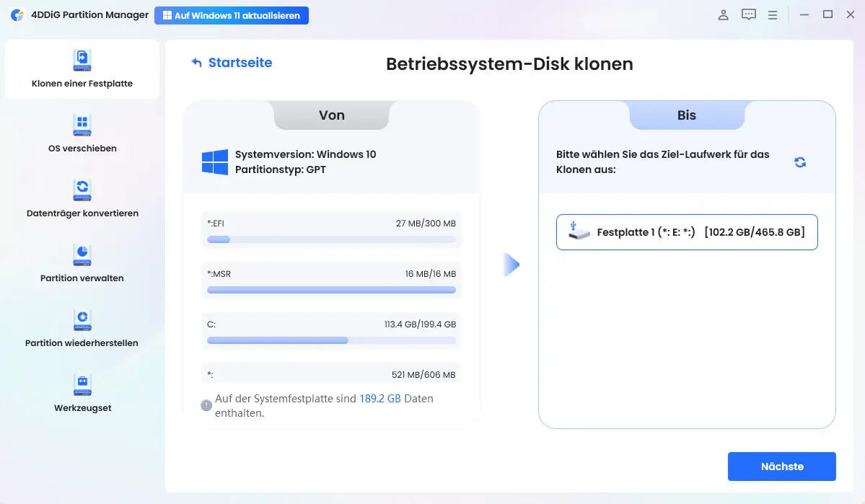Open Partition verwalten menu label
This screenshot has width=865, height=504.
(82, 278)
